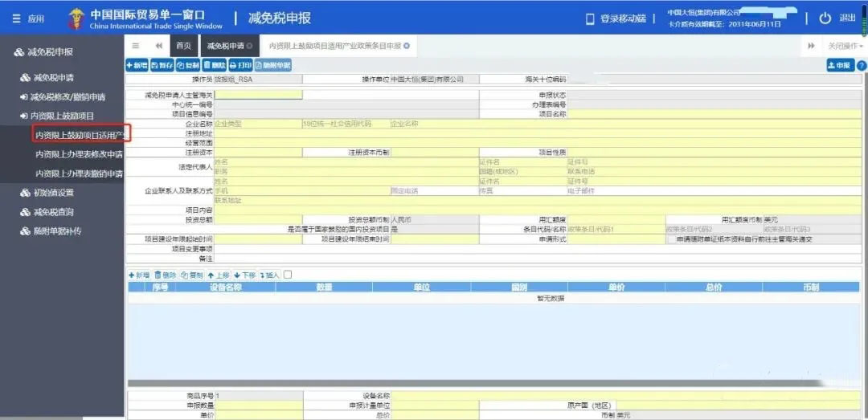This screenshot has height=420, width=868.
Task: Click the 随附单据 attachments toolbar button
Action: [273, 65]
